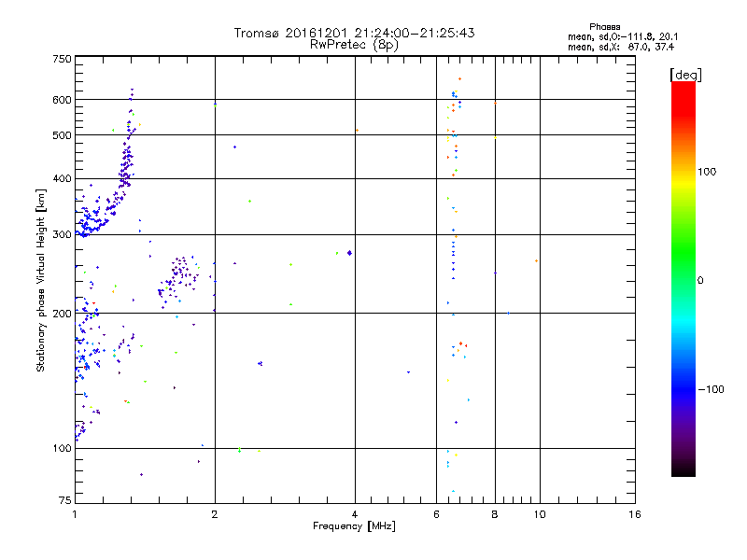Click the y-axis tick label '500'
Screen dimensions: 747x560
(62, 135)
